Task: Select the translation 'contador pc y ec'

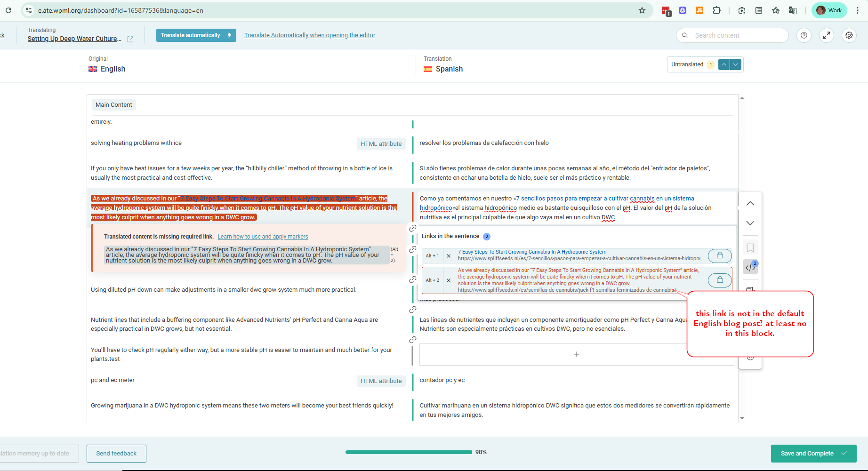Action: (442, 380)
